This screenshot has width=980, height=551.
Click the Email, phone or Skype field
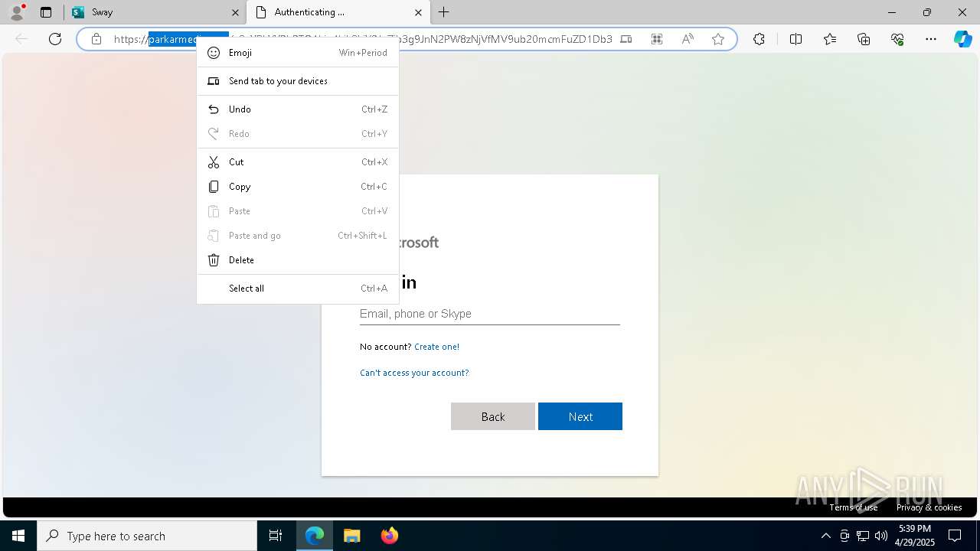(490, 314)
